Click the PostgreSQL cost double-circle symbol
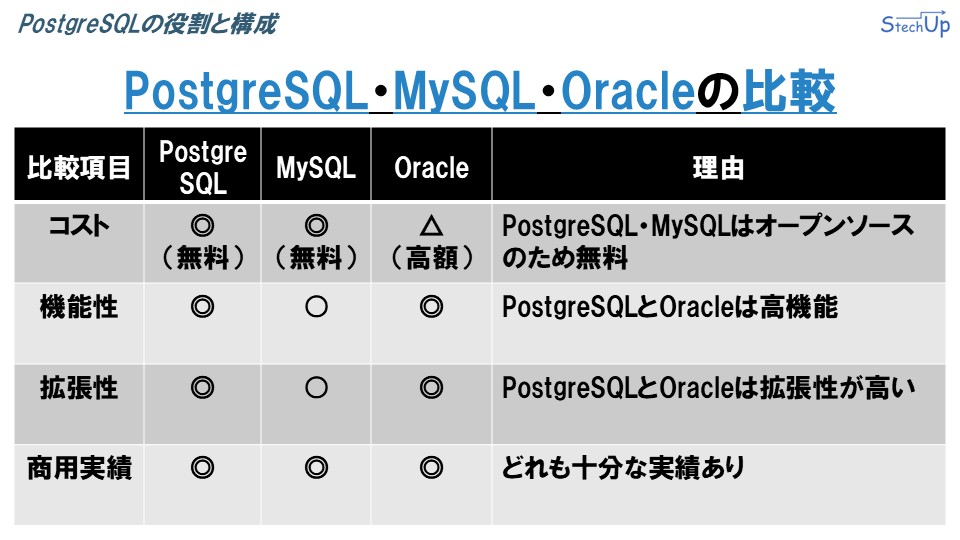 coord(202,226)
